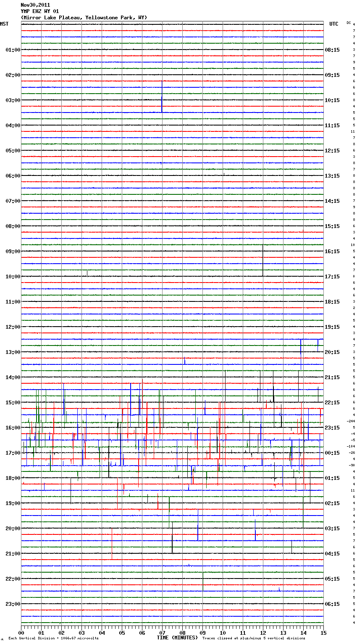The width and height of the screenshot is (357, 644).
Task: Click the traces clipped footnote text
Action: (254, 639)
